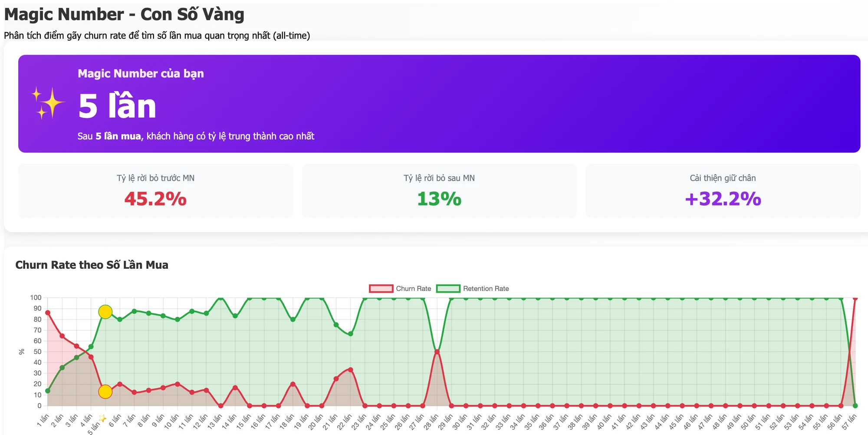The height and width of the screenshot is (435, 868).
Task: Click the retention point at 22 lần
Action: [x=351, y=334]
